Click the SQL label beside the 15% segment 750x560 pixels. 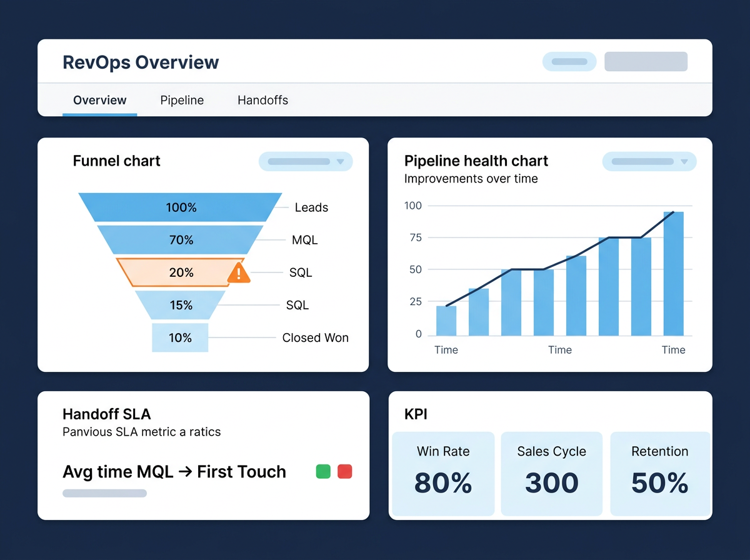tap(297, 305)
